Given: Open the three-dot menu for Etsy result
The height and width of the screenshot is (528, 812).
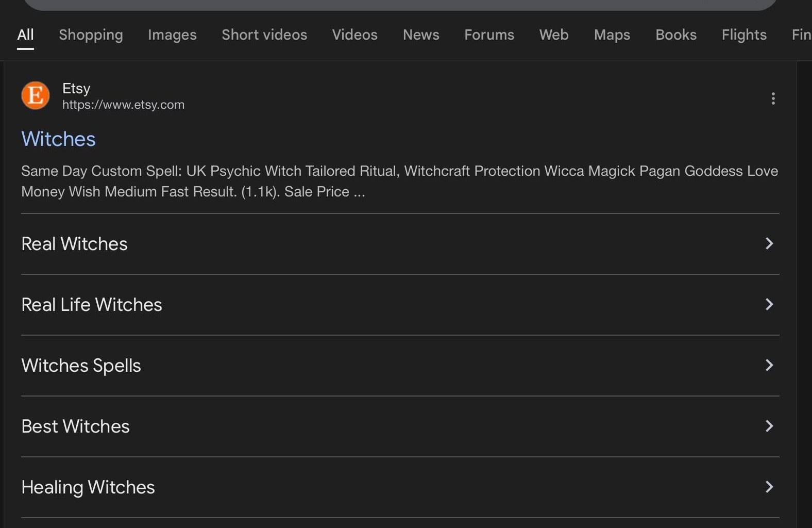Looking at the screenshot, I should pos(773,98).
